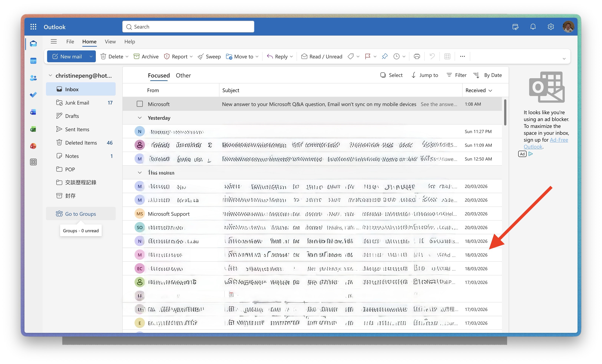
Task: Click the notifications bell icon
Action: pos(533,27)
